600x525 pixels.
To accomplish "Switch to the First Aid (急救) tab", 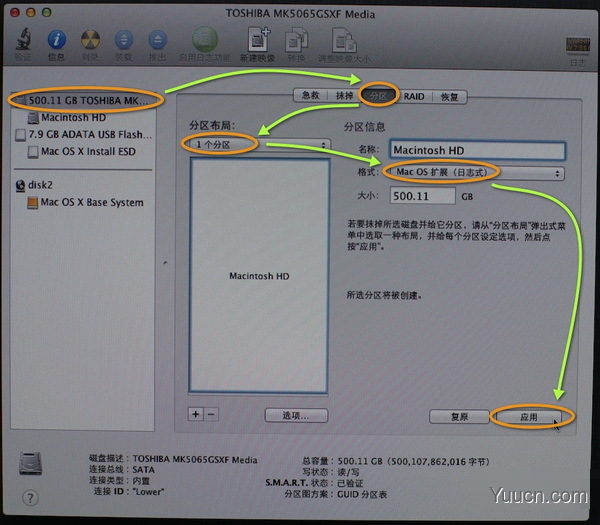I will point(310,96).
